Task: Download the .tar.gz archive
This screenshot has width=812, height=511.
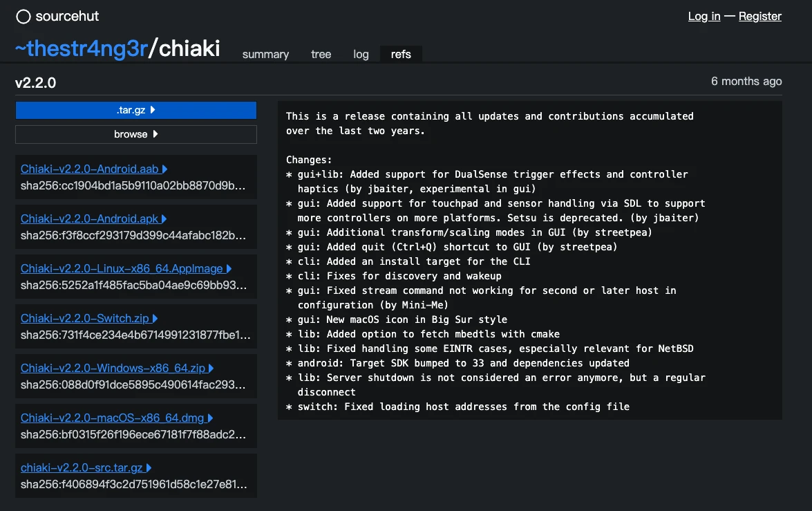Action: [x=135, y=110]
